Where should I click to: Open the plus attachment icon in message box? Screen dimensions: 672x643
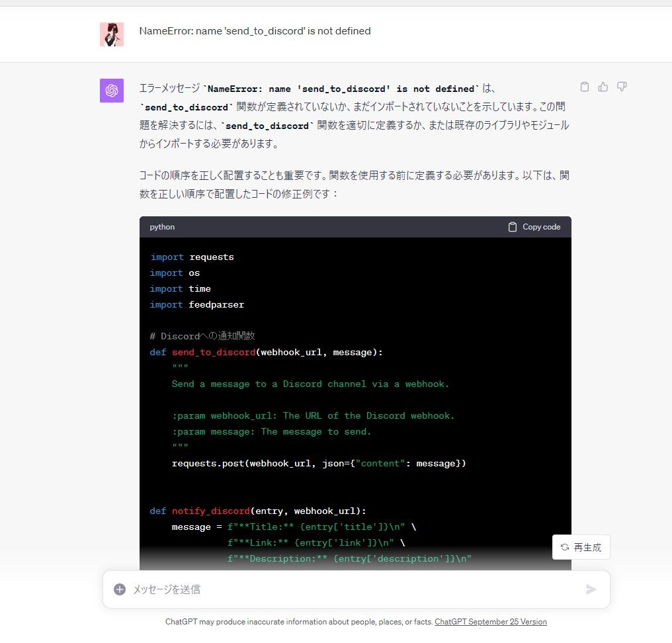tap(120, 589)
